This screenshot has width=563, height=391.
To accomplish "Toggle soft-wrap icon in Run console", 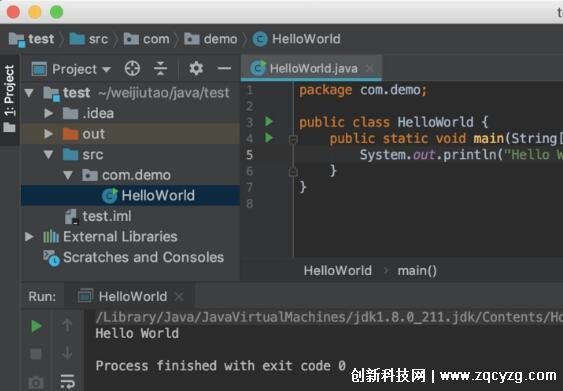I will (68, 381).
